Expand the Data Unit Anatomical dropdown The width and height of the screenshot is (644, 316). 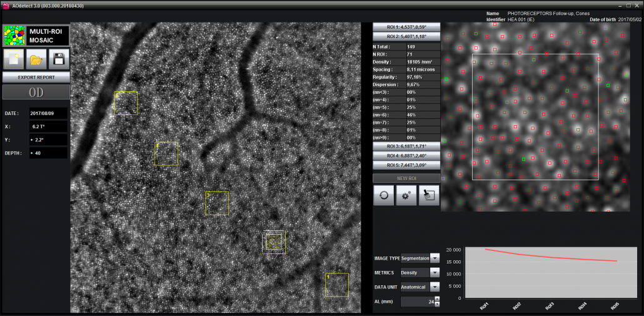click(x=435, y=287)
